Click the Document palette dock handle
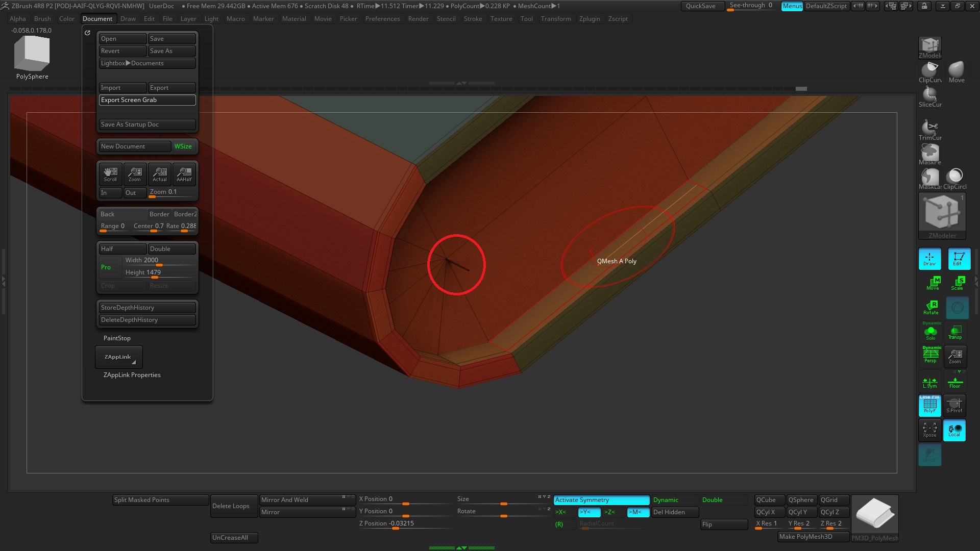 [x=87, y=33]
